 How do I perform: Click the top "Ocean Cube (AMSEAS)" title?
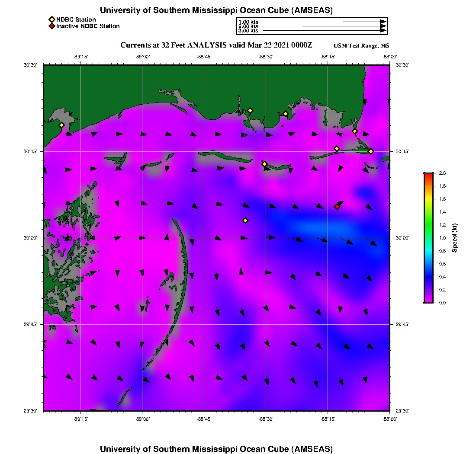pos(216,10)
